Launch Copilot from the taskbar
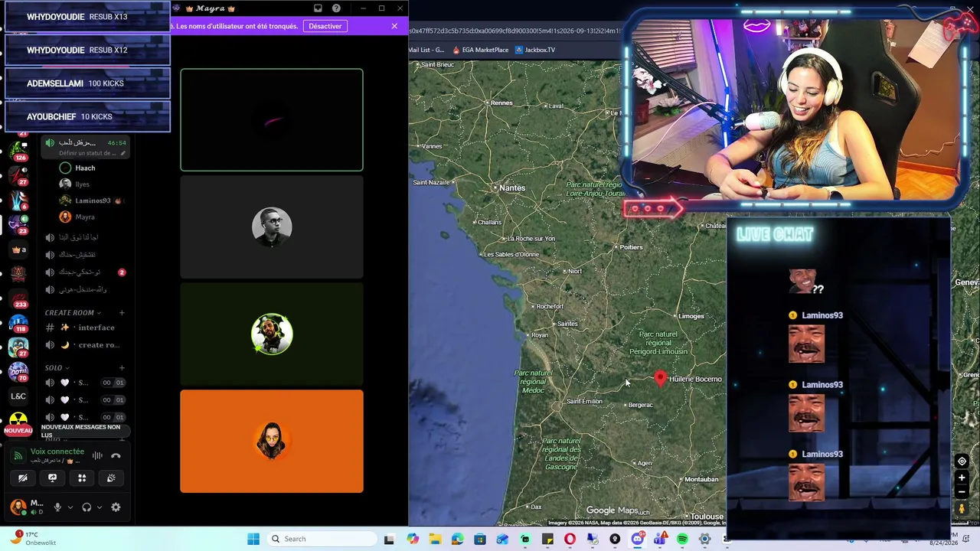980x551 pixels. 413,539
